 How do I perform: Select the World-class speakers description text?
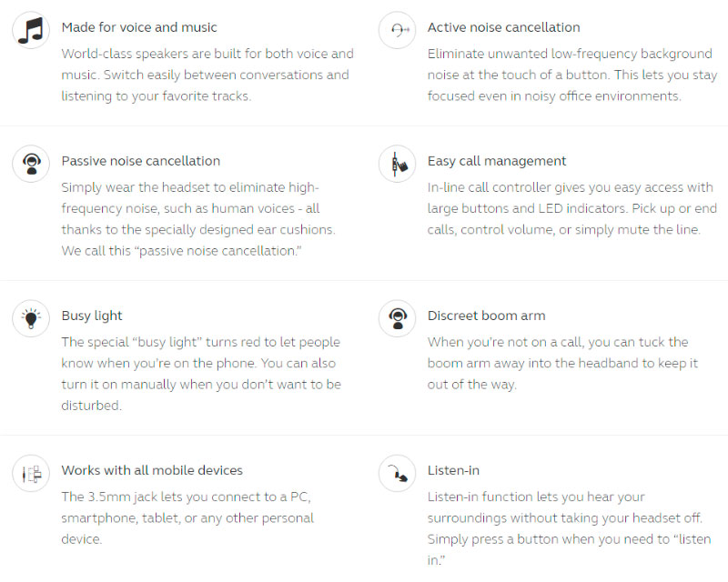click(207, 75)
